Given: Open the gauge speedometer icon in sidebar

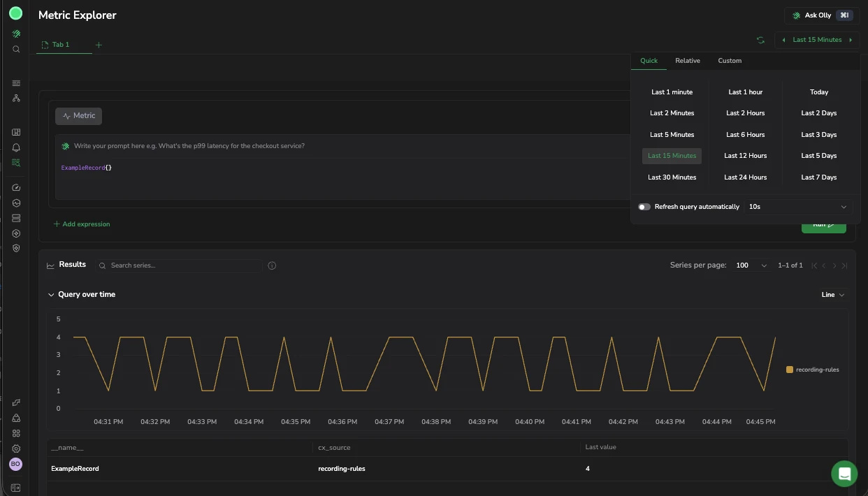Looking at the screenshot, I should click(16, 187).
